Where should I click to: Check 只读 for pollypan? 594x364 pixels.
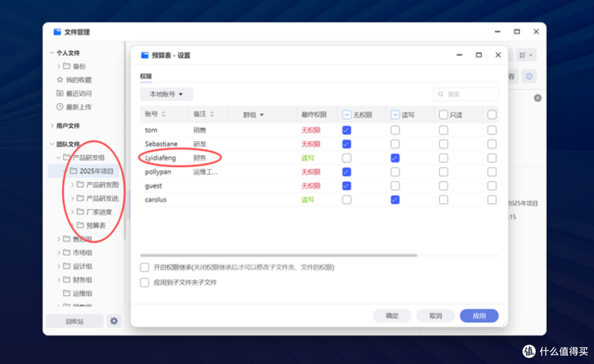443,172
